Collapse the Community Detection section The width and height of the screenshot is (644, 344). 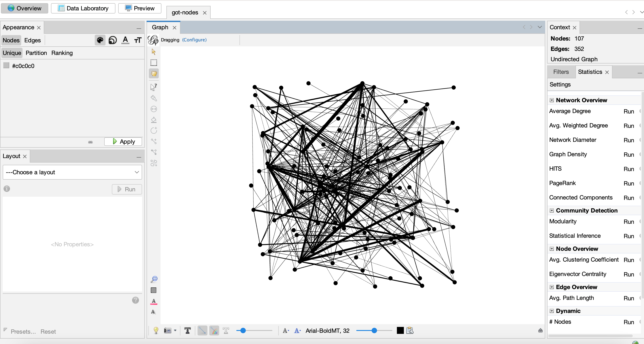click(552, 210)
